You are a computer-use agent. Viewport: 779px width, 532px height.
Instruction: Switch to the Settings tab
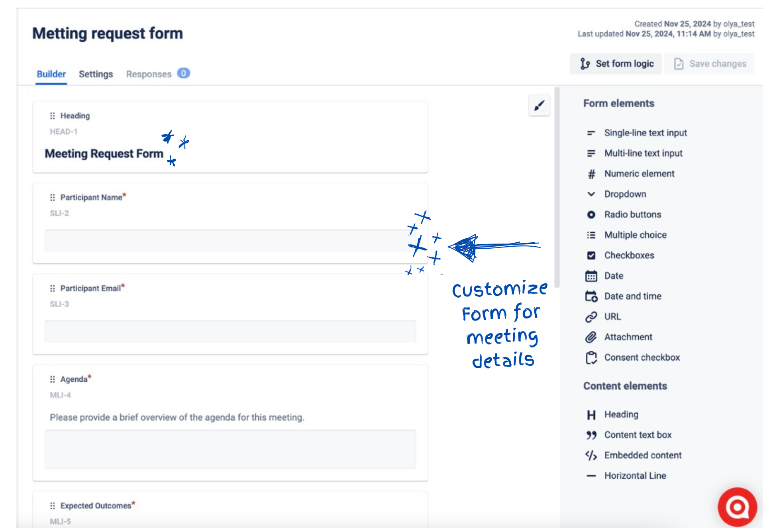coord(96,74)
